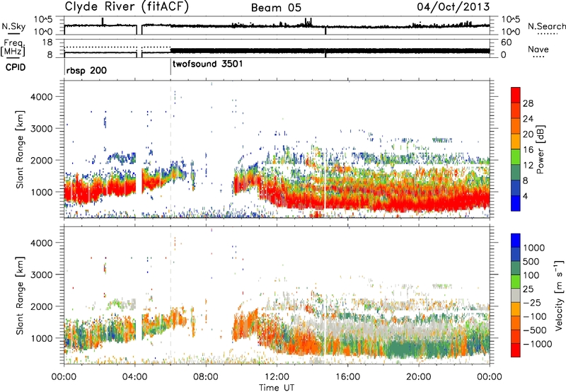Viewport: 566px width, 392px height.
Task: Click the solid line sample under 'N.Sky'
Action: (13, 34)
